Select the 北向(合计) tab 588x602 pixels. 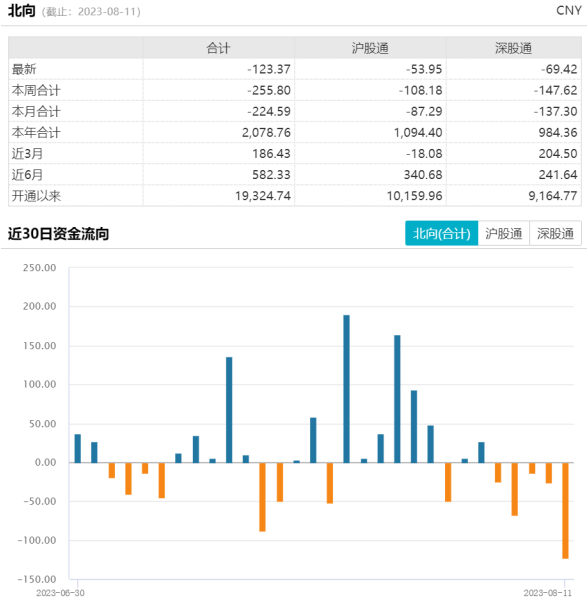(441, 233)
